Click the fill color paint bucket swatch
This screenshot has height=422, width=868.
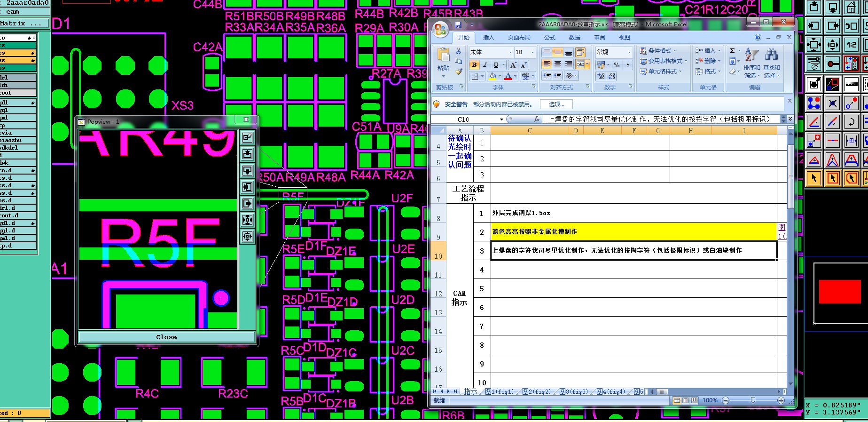tap(492, 76)
